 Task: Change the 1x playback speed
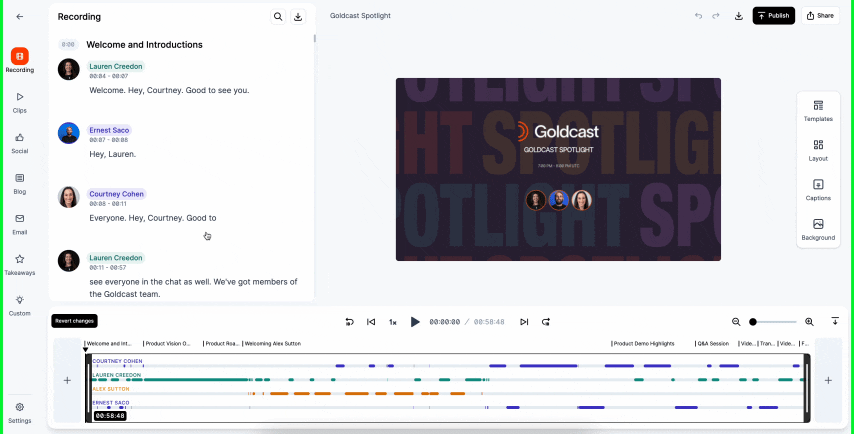click(393, 322)
